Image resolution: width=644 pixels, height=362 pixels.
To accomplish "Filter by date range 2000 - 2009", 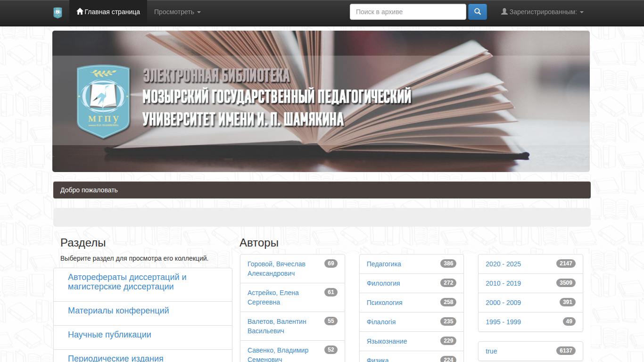I will tap(503, 303).
